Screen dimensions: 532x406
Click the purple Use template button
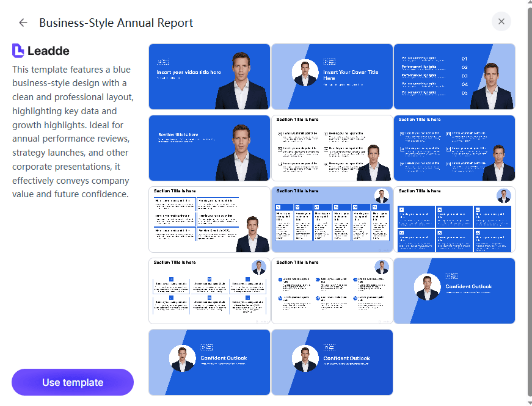pos(72,382)
